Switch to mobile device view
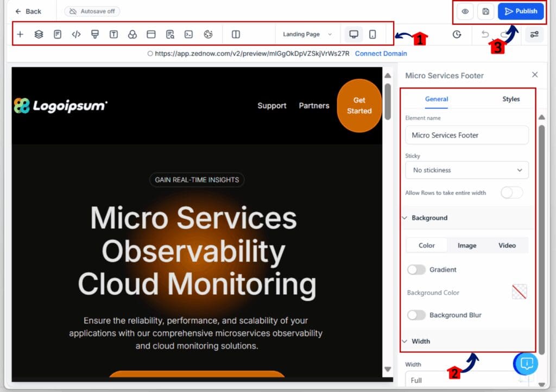 (372, 34)
